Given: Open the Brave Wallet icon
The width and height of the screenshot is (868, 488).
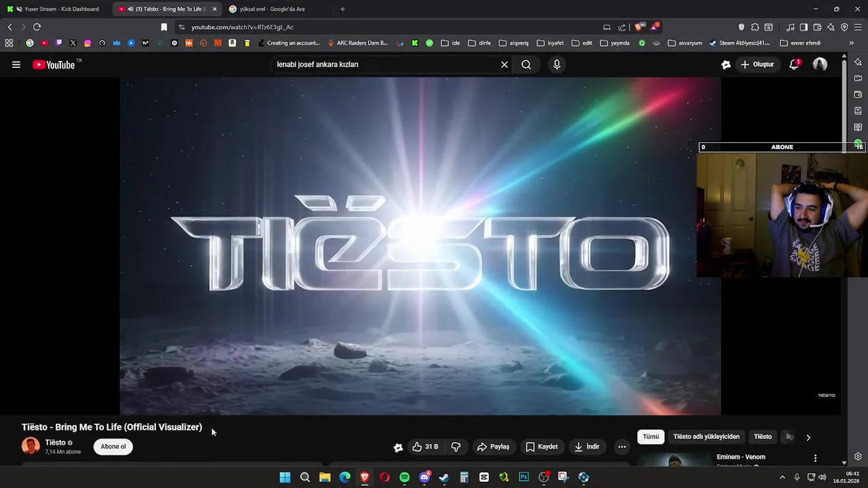Looking at the screenshot, I should click(817, 27).
